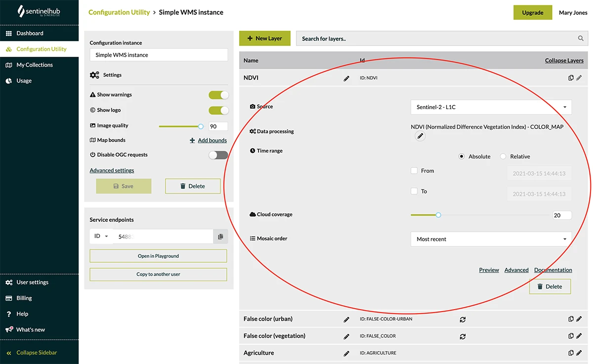Open Usage page in sidebar
This screenshot has width=593, height=364.
24,81
